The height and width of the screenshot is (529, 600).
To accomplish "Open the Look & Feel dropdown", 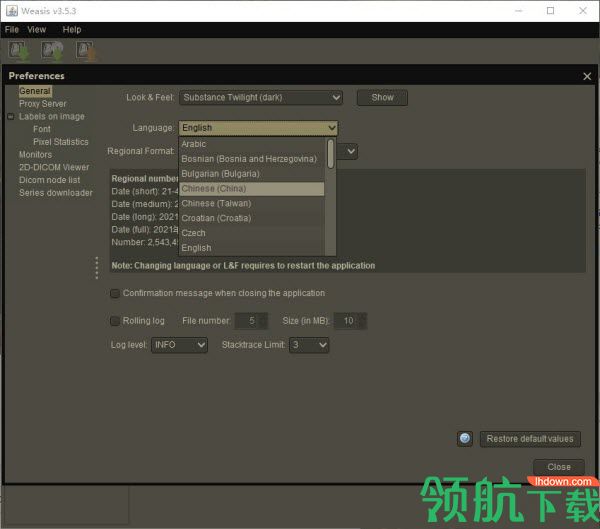I will (x=261, y=97).
